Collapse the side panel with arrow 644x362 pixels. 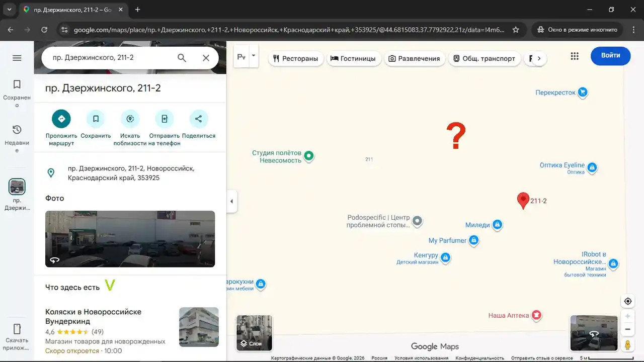pos(231,201)
